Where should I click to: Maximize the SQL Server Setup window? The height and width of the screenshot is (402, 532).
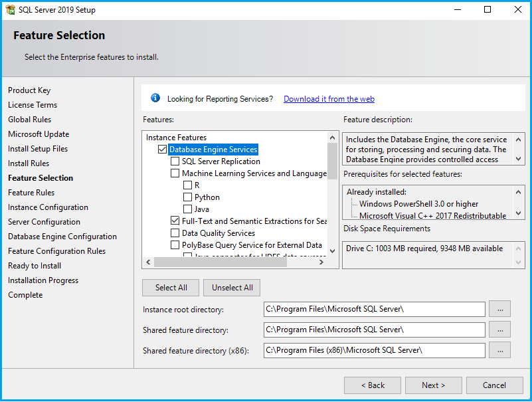(488, 10)
